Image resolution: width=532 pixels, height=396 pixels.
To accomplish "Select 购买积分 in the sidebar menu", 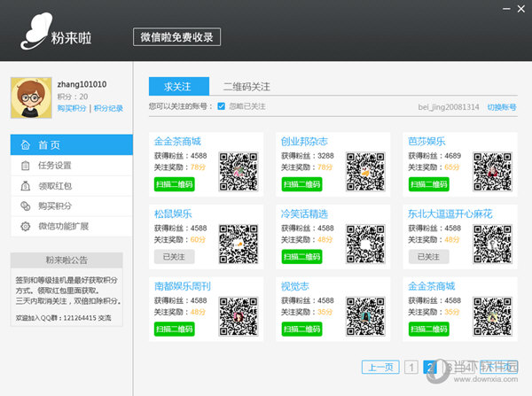I will click(x=53, y=206).
